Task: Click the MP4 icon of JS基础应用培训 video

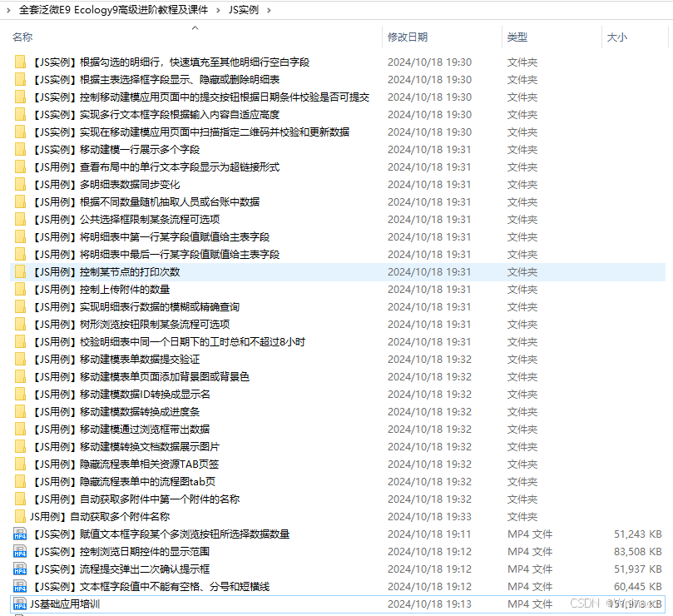Action: coord(20,604)
